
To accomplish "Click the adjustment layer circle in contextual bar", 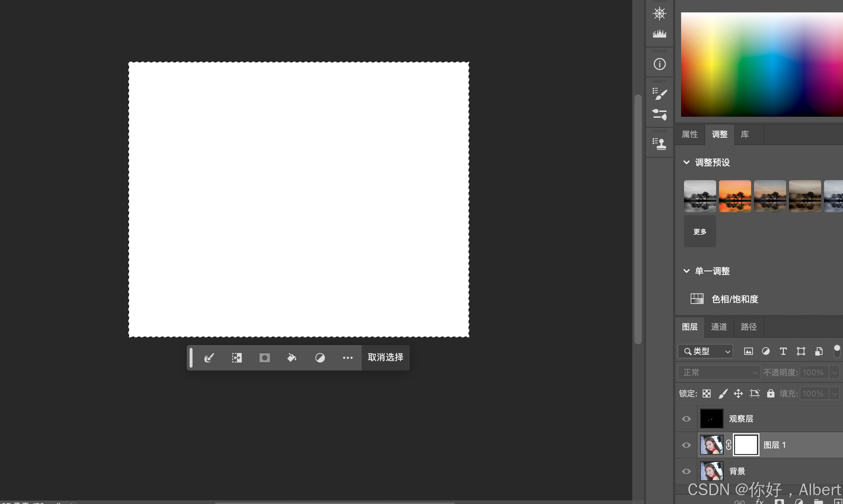I will 320,358.
